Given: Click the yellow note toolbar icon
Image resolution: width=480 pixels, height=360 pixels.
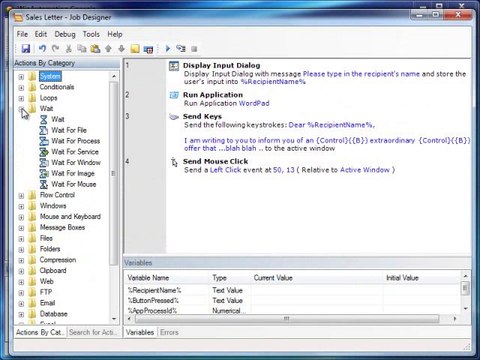Looking at the screenshot, I should pos(135,49).
